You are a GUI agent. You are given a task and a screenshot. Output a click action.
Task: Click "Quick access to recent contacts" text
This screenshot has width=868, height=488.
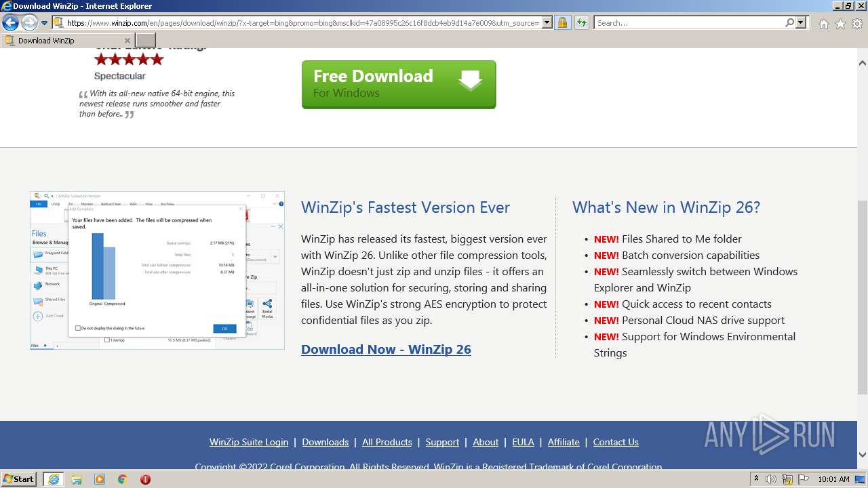(x=696, y=304)
